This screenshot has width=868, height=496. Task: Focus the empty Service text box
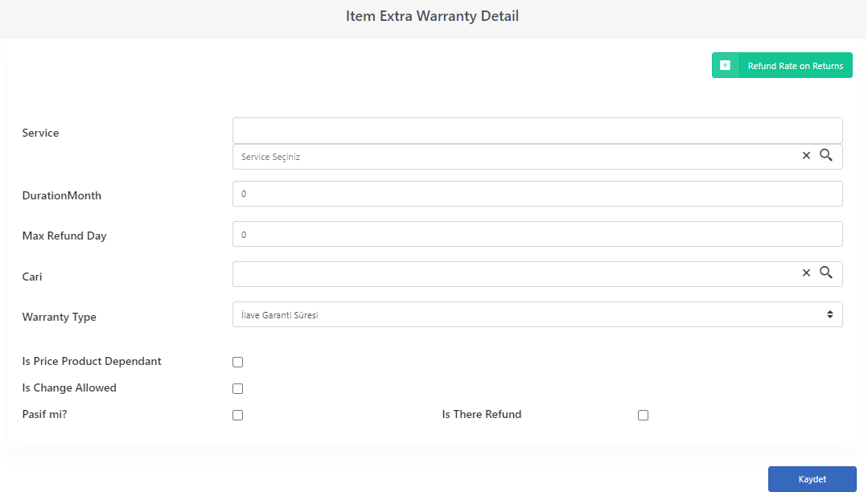[x=537, y=130]
